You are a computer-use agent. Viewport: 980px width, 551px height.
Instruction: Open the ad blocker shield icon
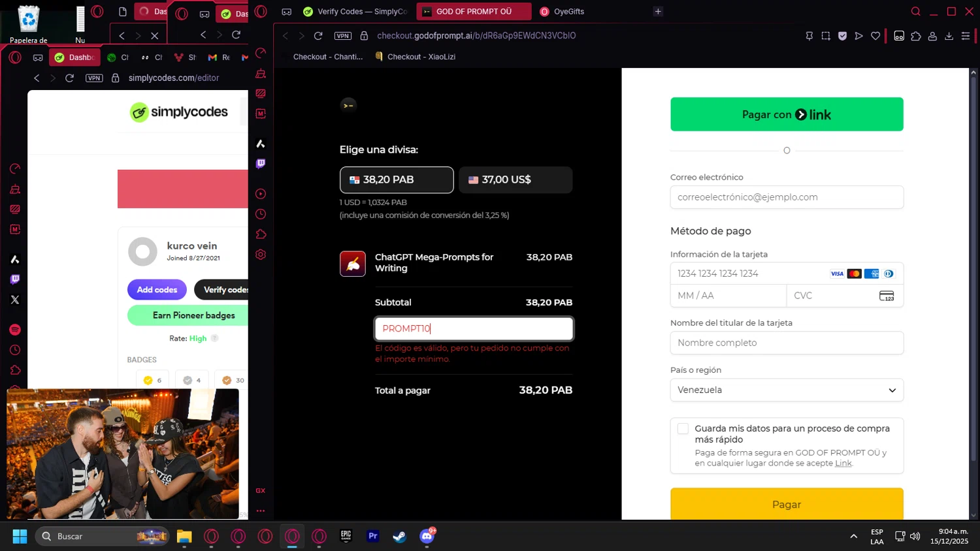pos(843,36)
